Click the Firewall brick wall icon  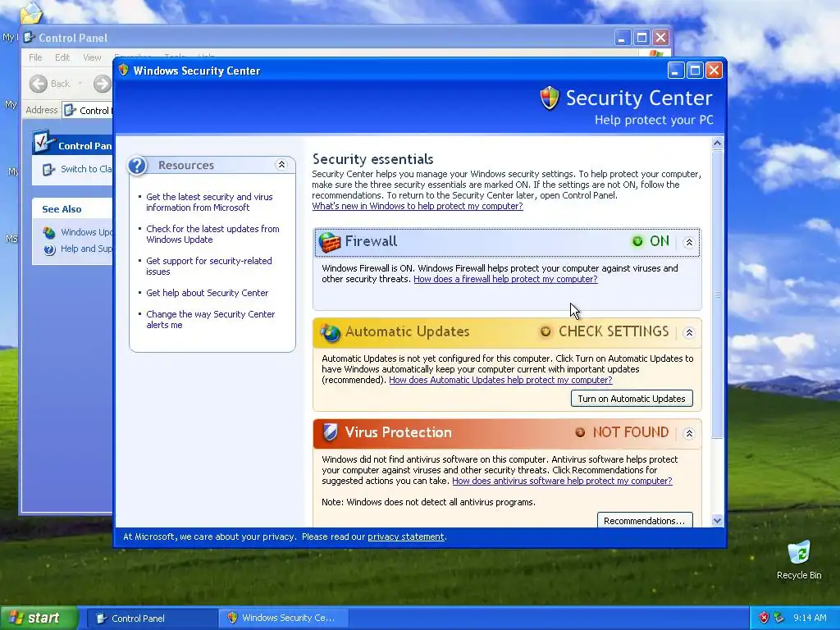click(330, 242)
